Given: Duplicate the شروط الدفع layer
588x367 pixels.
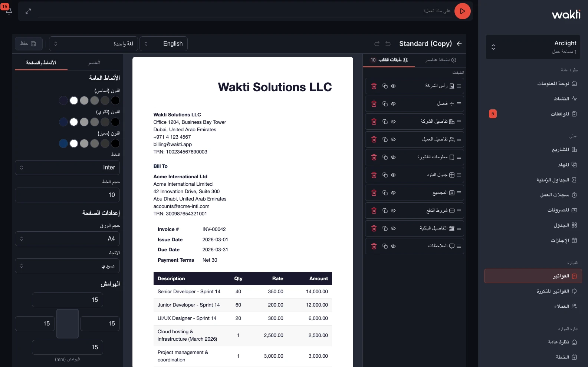Looking at the screenshot, I should [x=385, y=211].
